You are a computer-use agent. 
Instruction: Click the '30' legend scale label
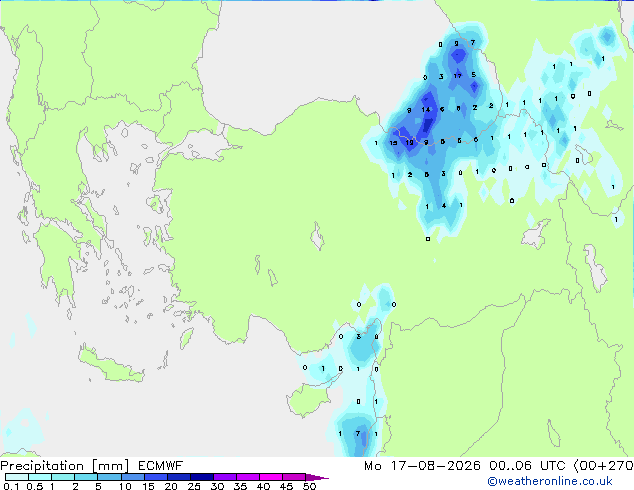(x=217, y=486)
